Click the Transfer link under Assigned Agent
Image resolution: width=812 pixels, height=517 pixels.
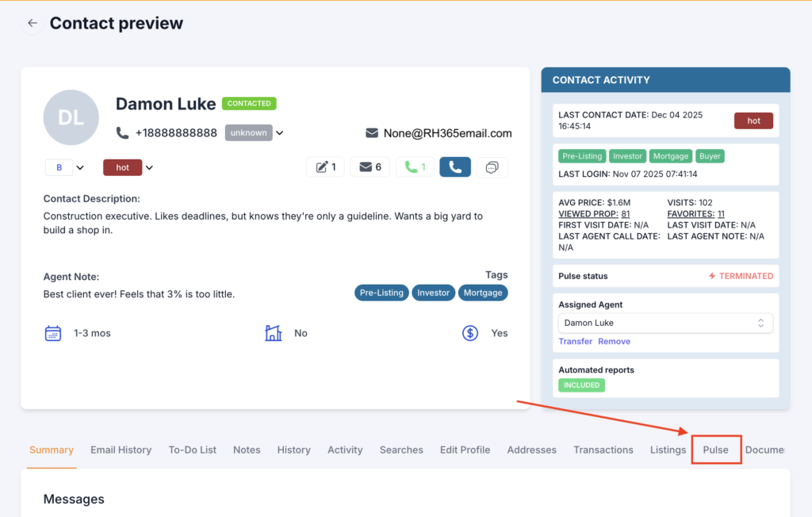(x=575, y=341)
